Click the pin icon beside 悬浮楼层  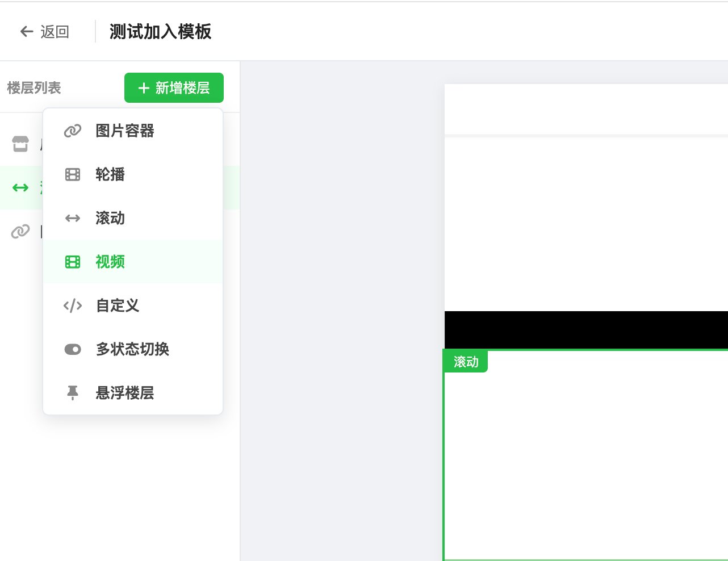pyautogui.click(x=73, y=393)
